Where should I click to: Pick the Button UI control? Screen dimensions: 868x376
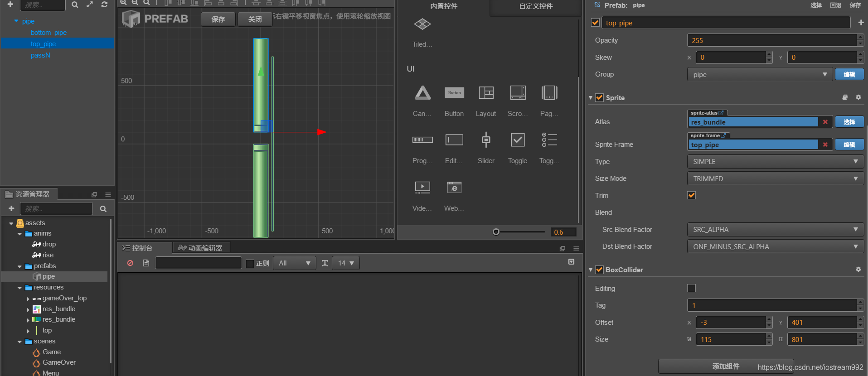[454, 93]
